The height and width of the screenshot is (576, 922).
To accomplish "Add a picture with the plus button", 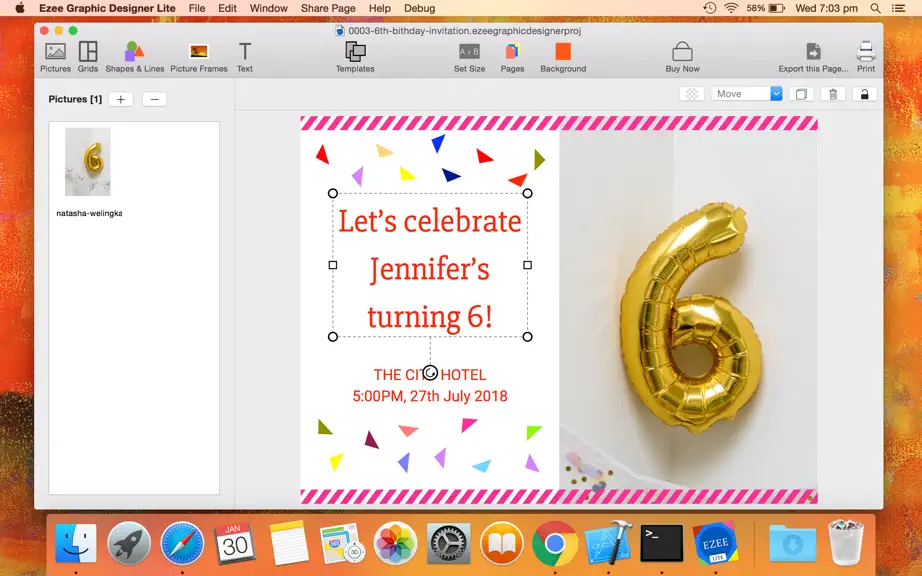I will pos(121,99).
